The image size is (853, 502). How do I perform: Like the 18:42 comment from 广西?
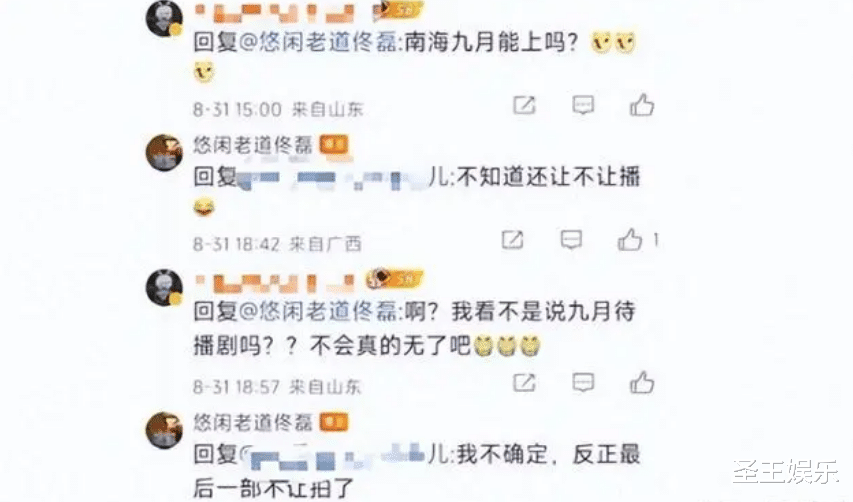[630, 239]
